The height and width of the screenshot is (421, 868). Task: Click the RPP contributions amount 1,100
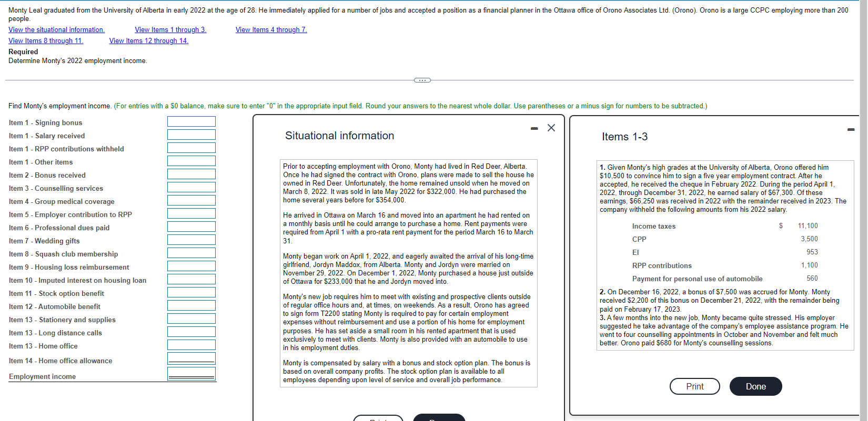click(809, 265)
